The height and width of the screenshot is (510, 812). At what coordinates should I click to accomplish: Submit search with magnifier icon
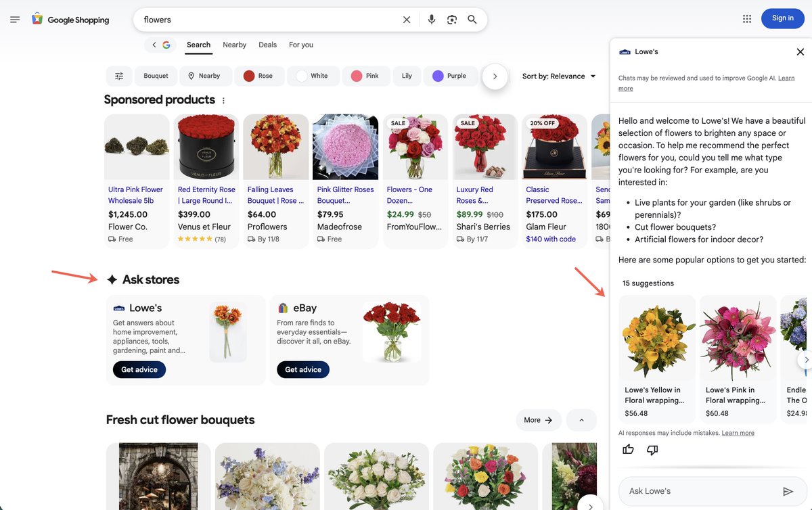click(x=472, y=20)
